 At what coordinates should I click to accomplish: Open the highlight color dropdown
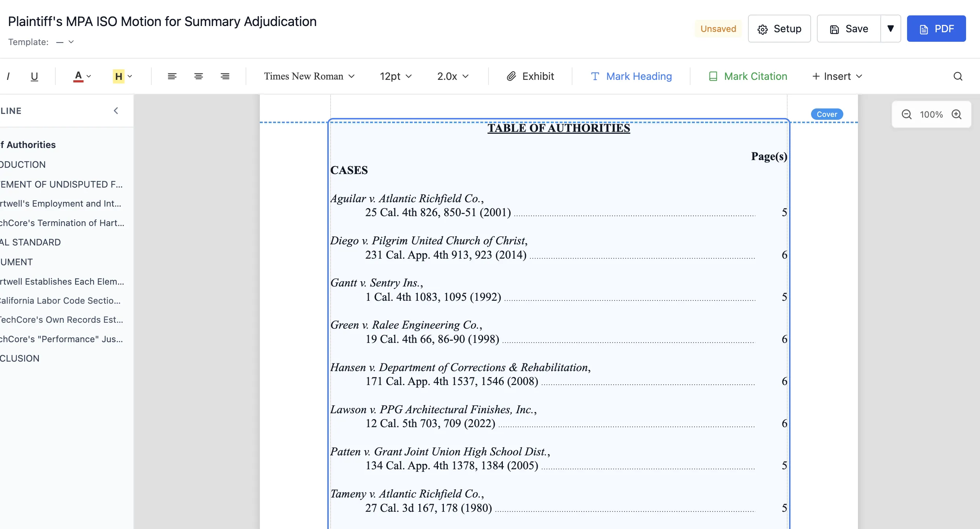(x=122, y=77)
